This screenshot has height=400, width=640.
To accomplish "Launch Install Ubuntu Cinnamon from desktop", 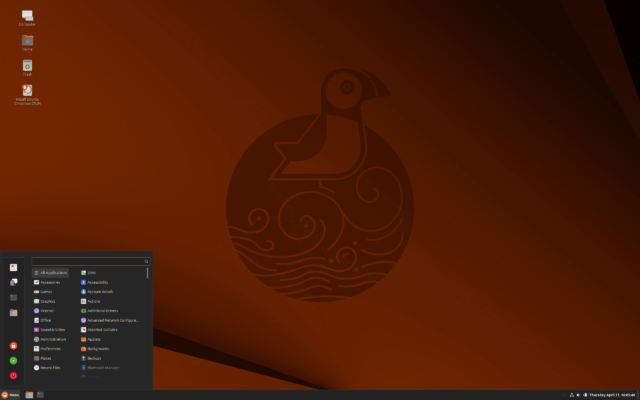I will click(27, 95).
